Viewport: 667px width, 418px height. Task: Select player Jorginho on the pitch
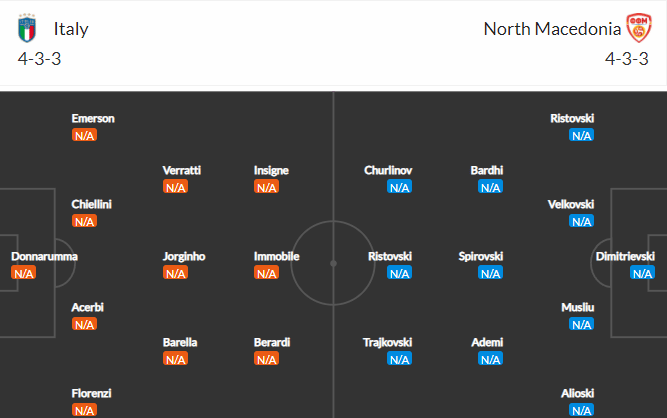pyautogui.click(x=184, y=256)
